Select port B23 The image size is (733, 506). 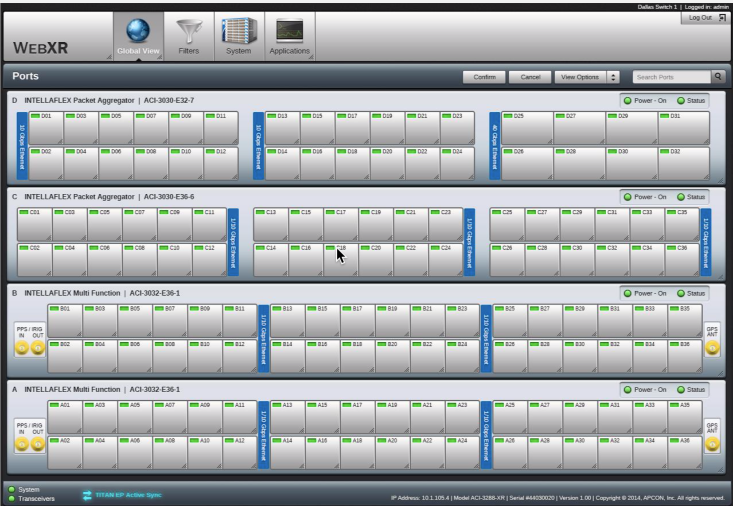pyautogui.click(x=462, y=320)
